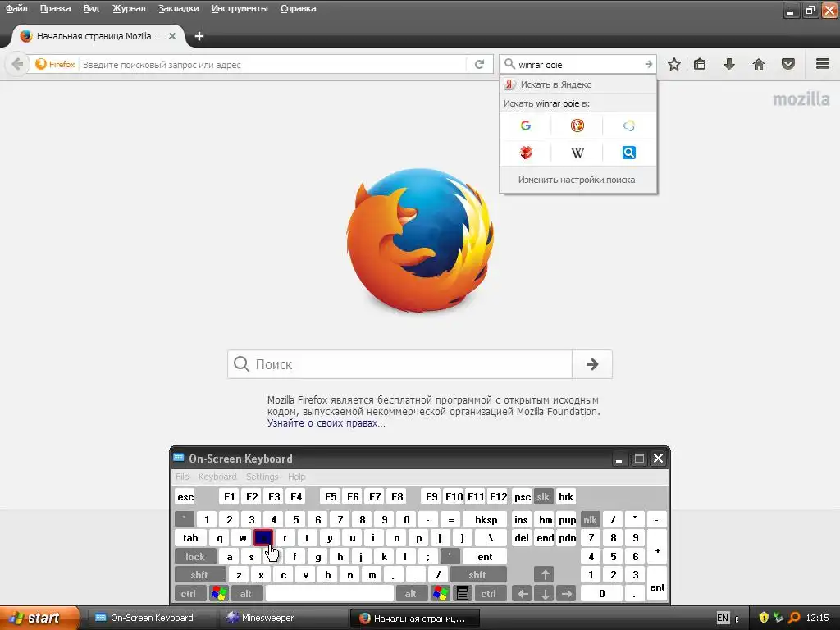Open the Файл menu
Viewport: 840px width, 630px height.
[x=16, y=8]
